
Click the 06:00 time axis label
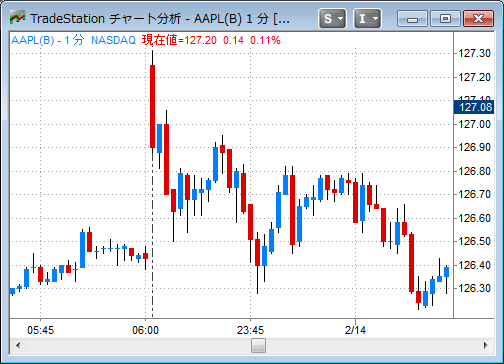click(146, 331)
